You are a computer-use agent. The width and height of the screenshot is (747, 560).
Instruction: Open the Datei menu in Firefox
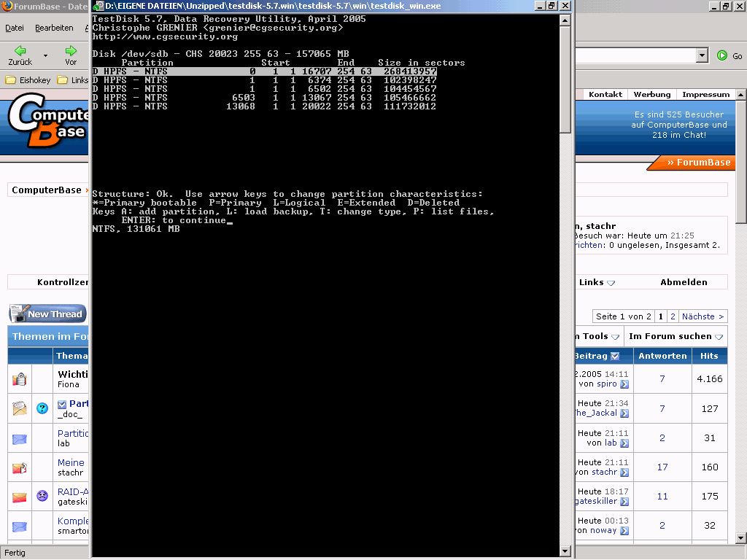pos(15,28)
